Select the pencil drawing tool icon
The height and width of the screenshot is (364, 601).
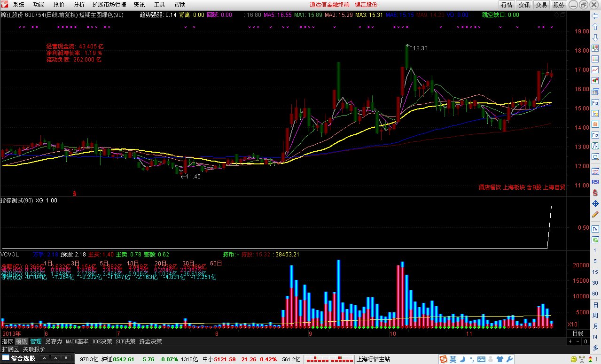coord(595,214)
